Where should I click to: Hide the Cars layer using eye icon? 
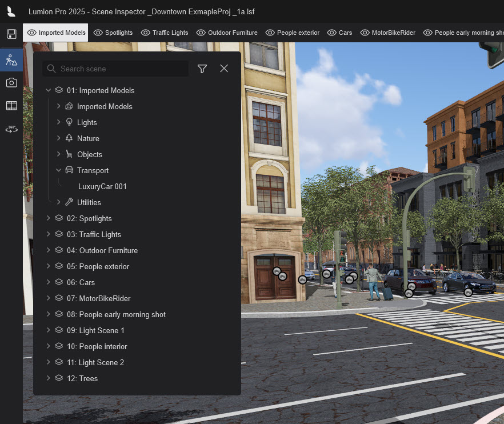(x=331, y=33)
